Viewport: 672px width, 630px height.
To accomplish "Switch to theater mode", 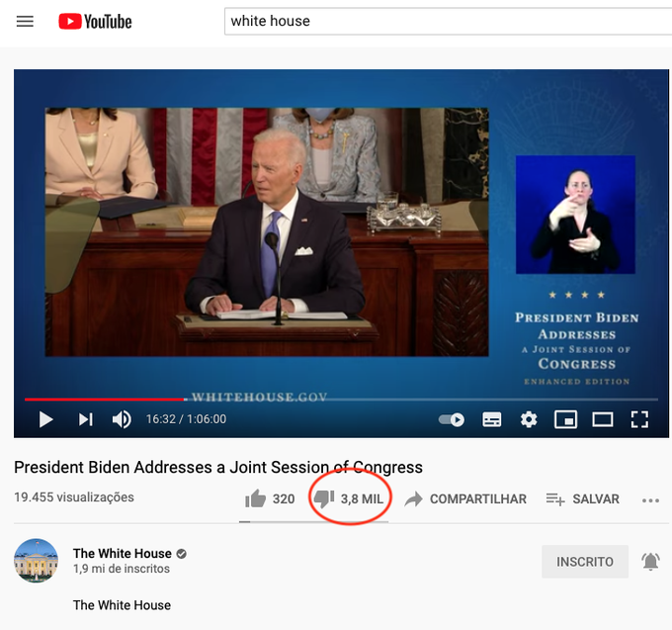I will click(603, 419).
